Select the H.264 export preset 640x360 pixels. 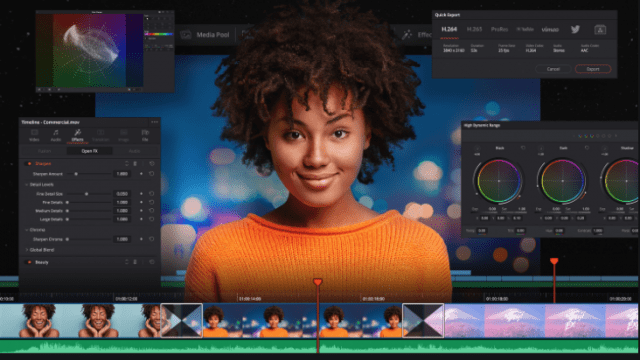(x=449, y=29)
